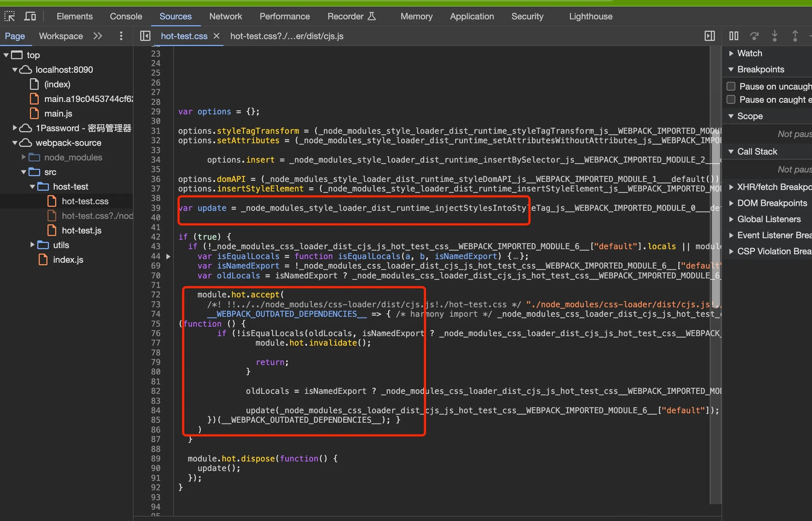Open the Memory tab

pos(417,16)
